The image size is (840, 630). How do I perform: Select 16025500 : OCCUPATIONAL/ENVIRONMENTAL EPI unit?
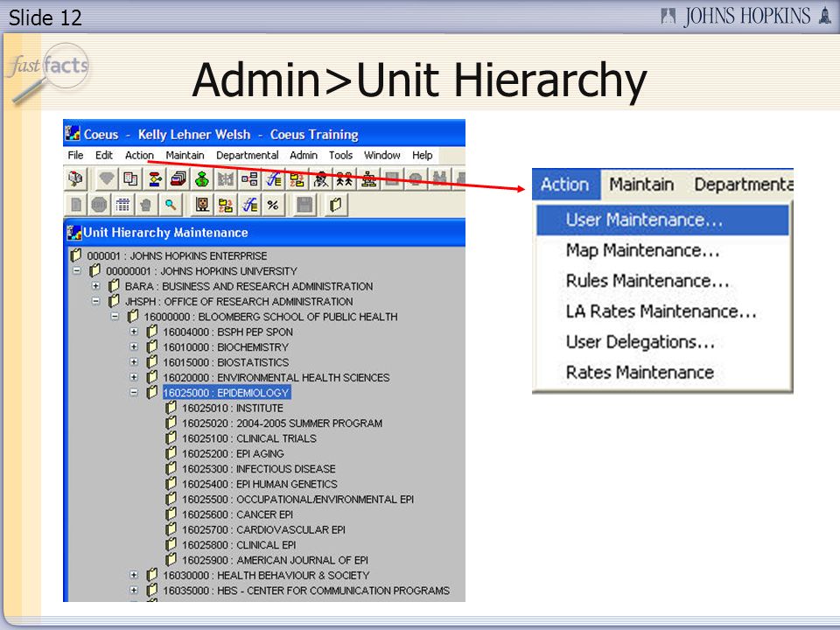[x=297, y=500]
